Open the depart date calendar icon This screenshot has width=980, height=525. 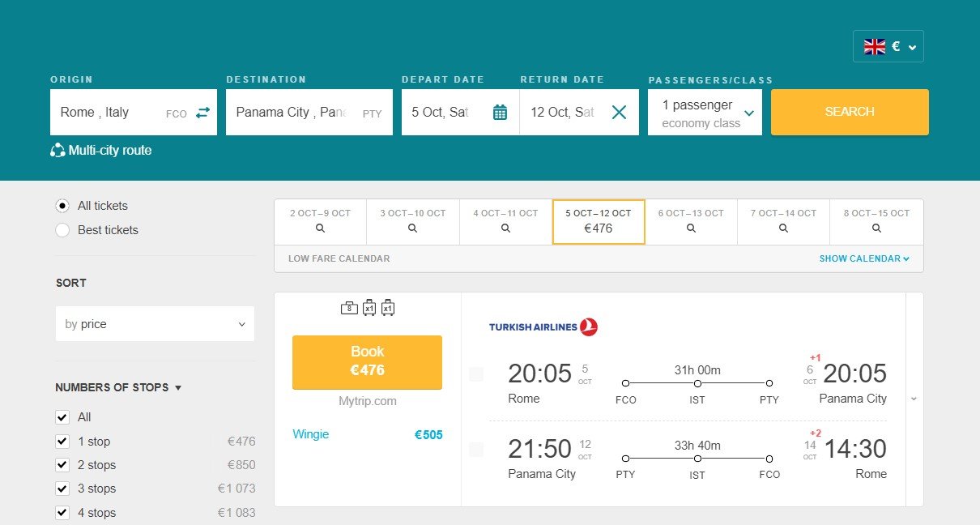(x=501, y=113)
